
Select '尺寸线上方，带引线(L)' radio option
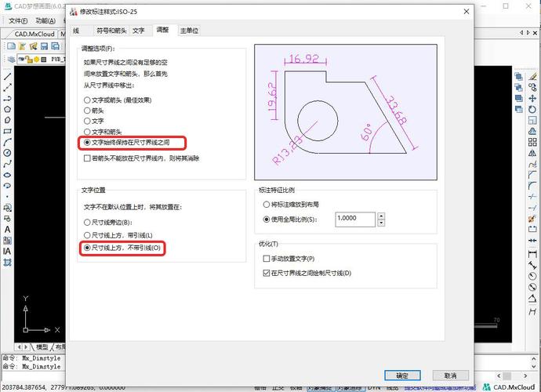coord(118,235)
